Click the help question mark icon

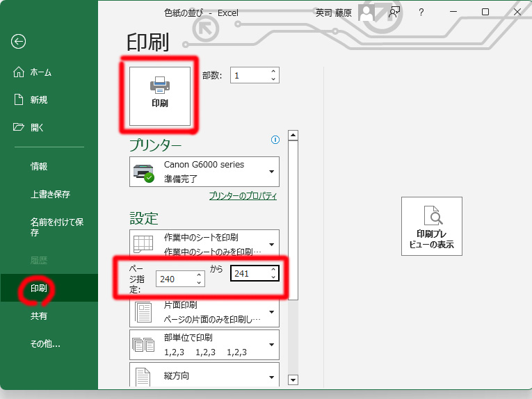tap(421, 12)
